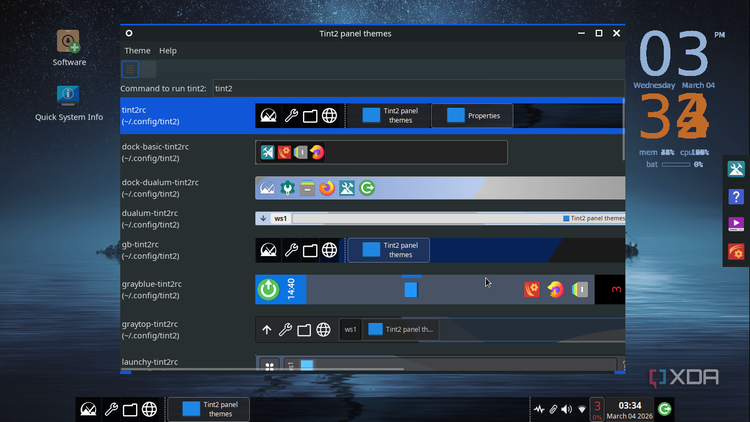
Task: Click the grayblue-tint2rc preview thumbnail
Action: coord(440,289)
